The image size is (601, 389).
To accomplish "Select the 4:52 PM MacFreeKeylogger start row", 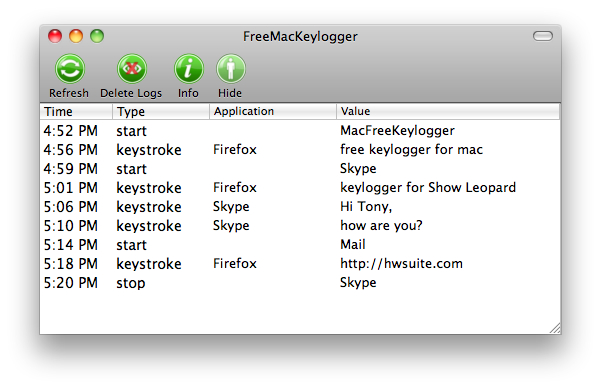I will coord(300,131).
